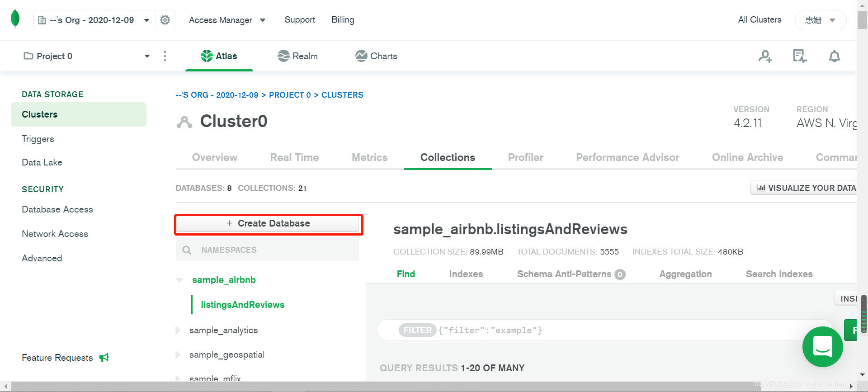Image resolution: width=868 pixels, height=392 pixels.
Task: Select the sample_airbnb database
Action: coord(224,280)
